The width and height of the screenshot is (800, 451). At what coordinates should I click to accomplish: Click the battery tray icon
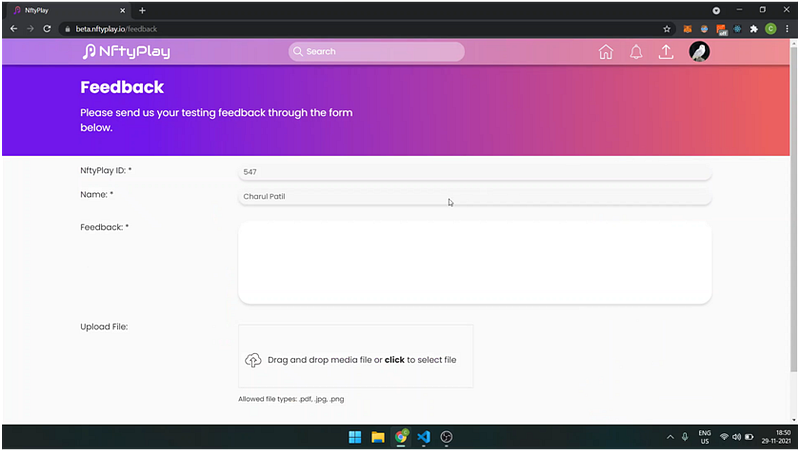tap(749, 437)
